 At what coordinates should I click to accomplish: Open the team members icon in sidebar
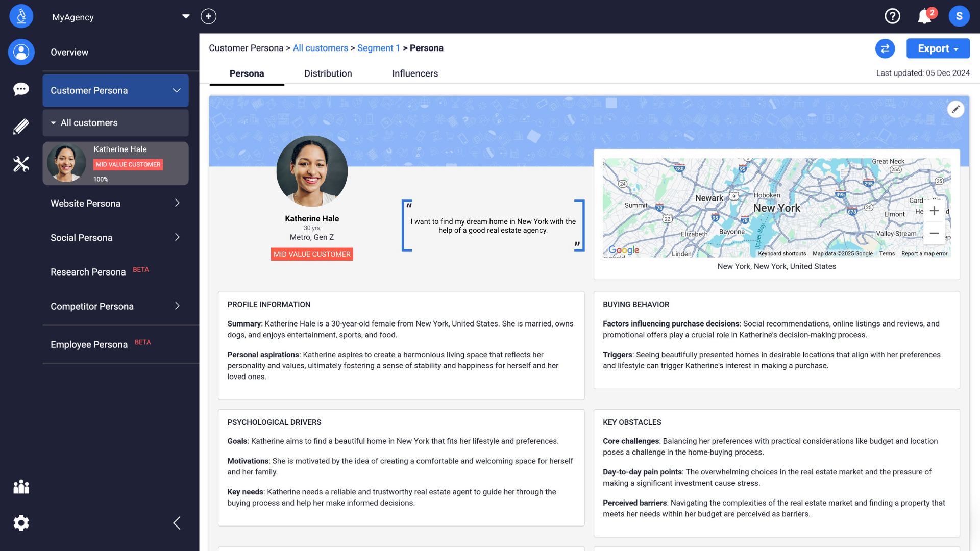(21, 487)
